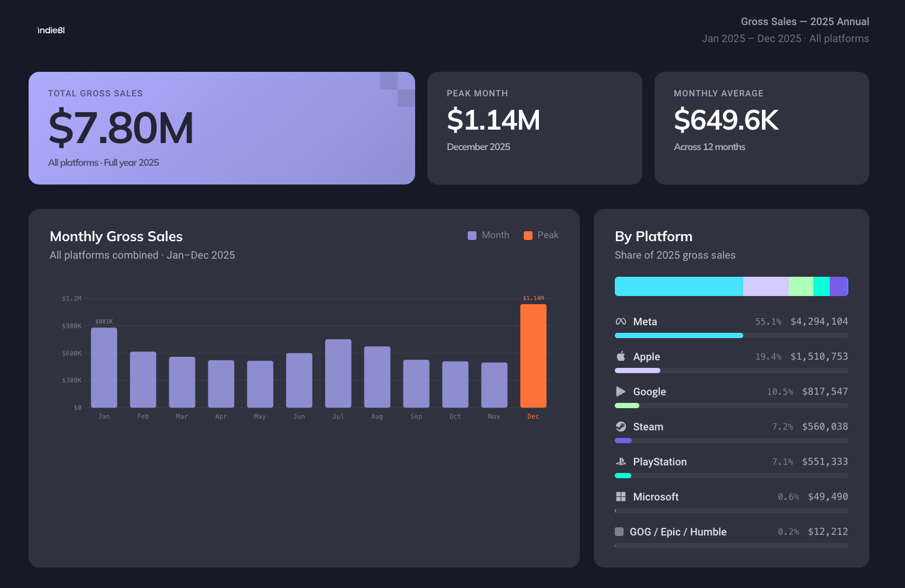Click the $1.2M y-axis label

pyautogui.click(x=72, y=298)
